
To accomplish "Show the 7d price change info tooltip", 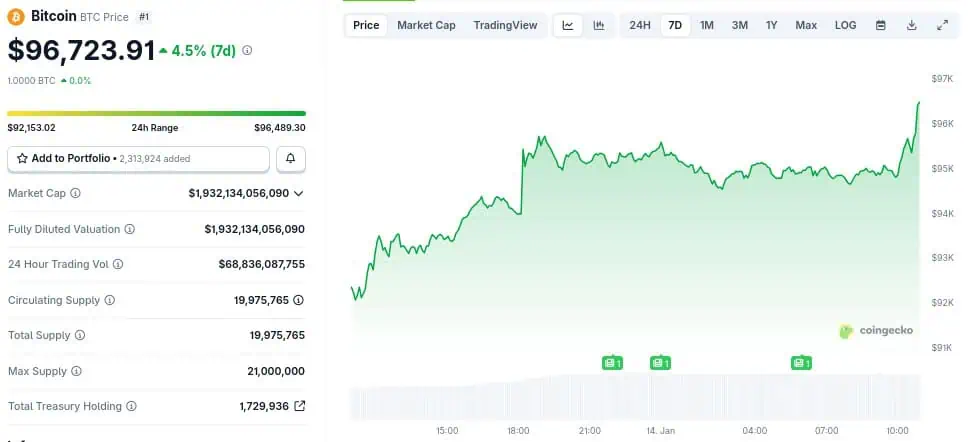I will click(247, 50).
